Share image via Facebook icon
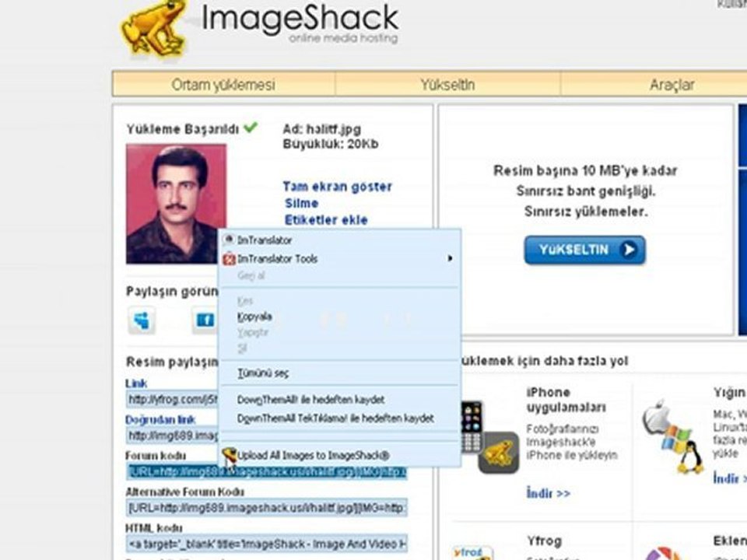 [205, 320]
